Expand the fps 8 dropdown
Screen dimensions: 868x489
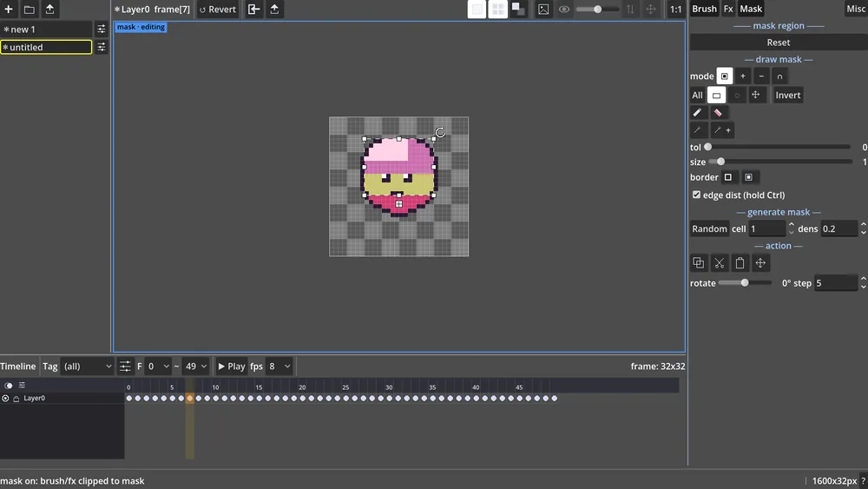(279, 367)
